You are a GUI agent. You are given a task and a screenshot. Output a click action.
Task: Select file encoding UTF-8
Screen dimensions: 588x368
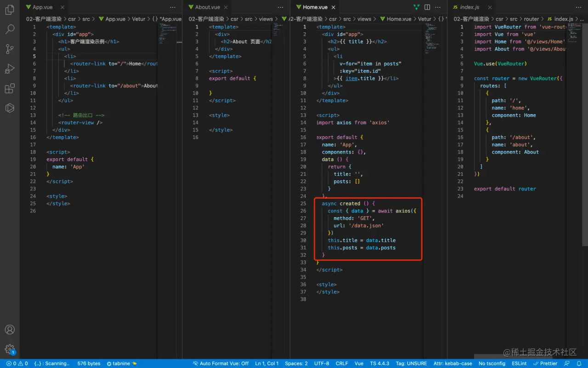point(322,363)
